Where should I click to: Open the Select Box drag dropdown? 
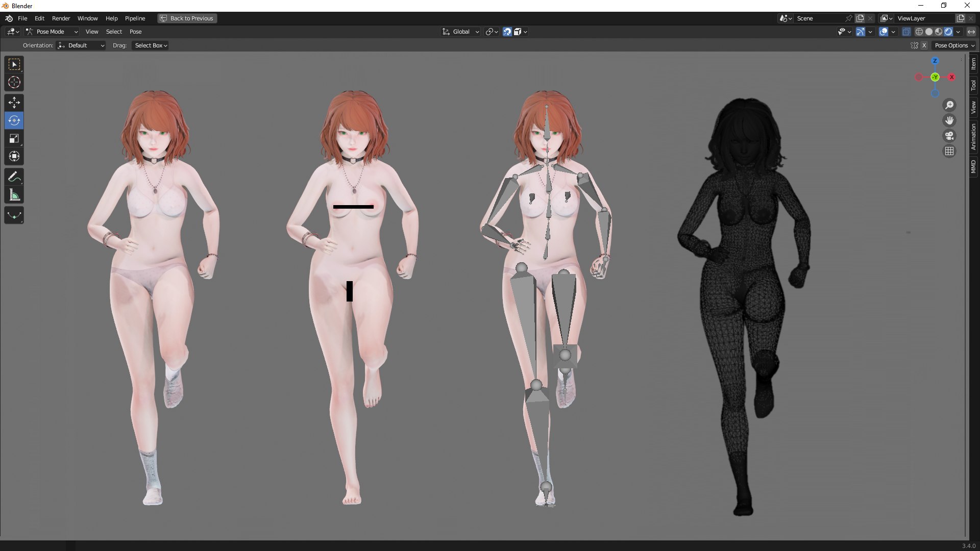click(x=151, y=45)
